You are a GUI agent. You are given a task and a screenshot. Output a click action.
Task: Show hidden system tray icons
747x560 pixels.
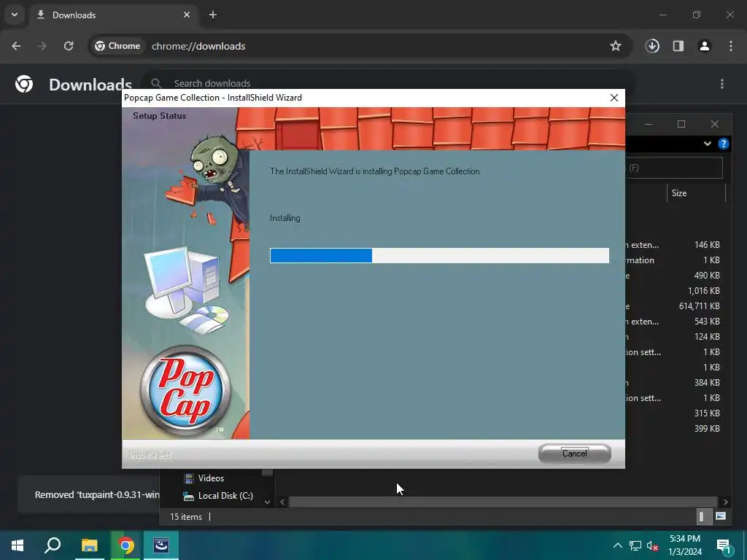617,545
